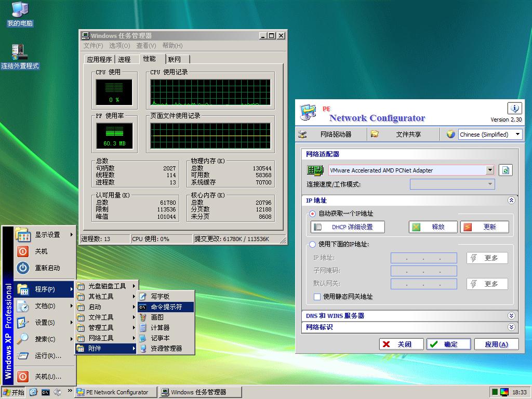Click 文件共享 toolbar button

tap(404, 135)
